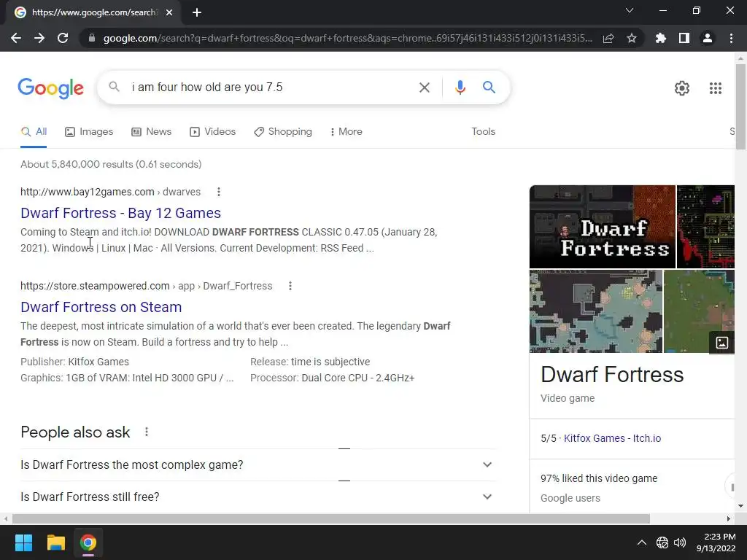Open Google settings gear icon
The width and height of the screenshot is (747, 560).
point(682,88)
